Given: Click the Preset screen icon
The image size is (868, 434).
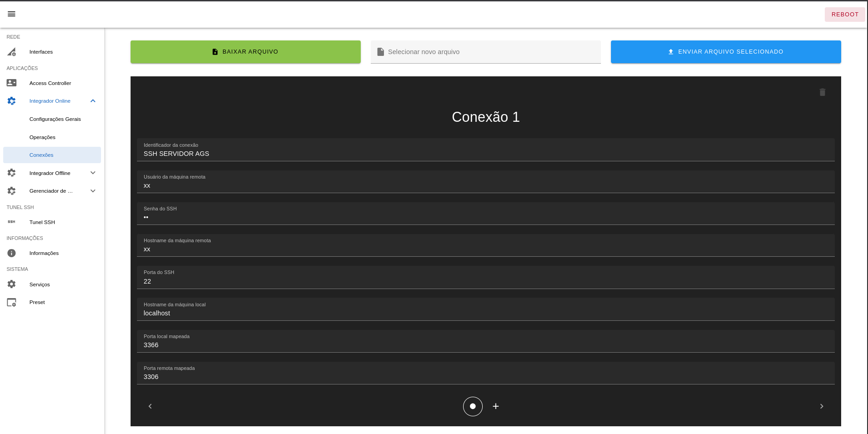Looking at the screenshot, I should (x=12, y=302).
